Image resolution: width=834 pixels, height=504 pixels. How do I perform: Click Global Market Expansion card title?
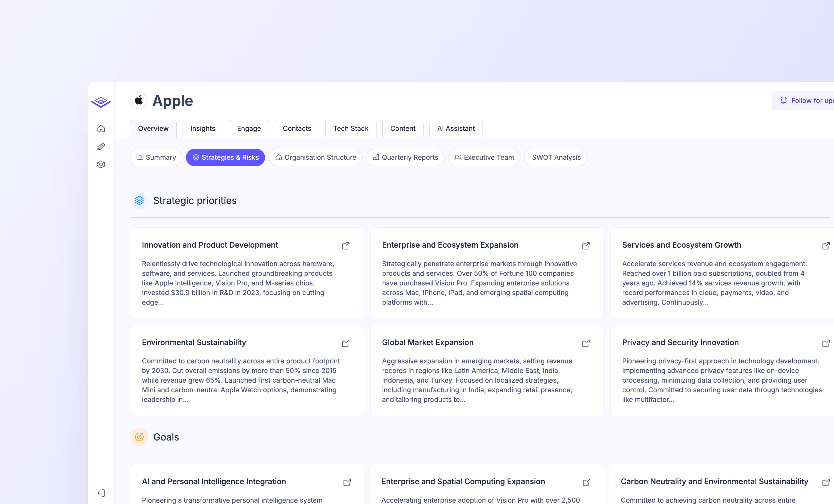(x=428, y=342)
